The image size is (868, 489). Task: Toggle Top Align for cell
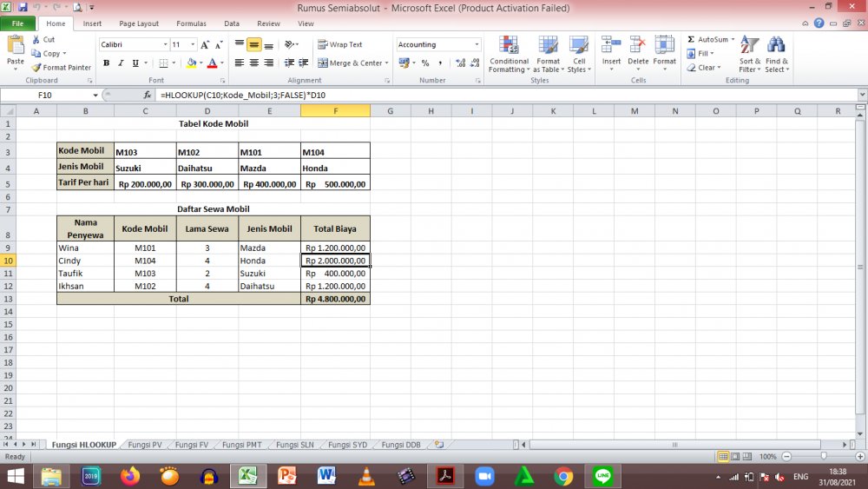240,45
